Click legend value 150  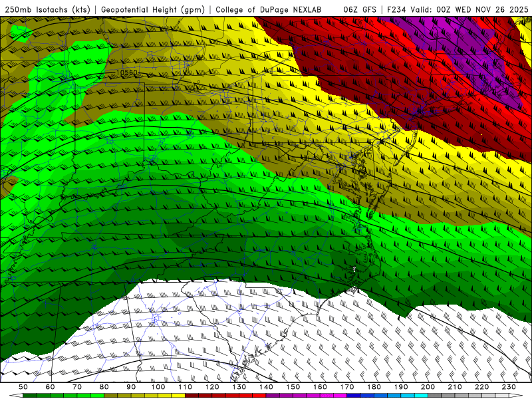click(x=293, y=387)
